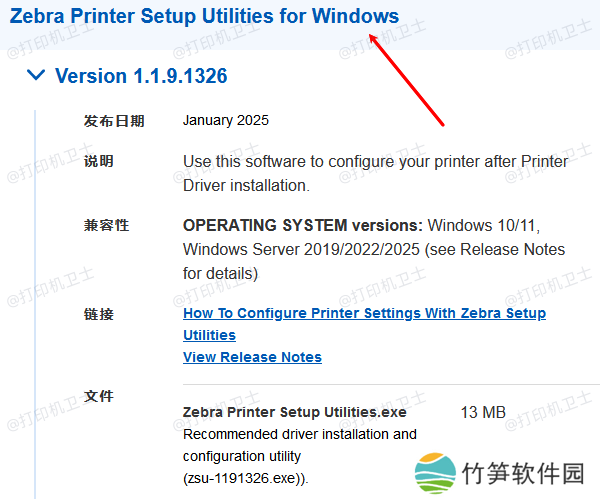Select the 兼容性 label
600x499 pixels.
106,225
